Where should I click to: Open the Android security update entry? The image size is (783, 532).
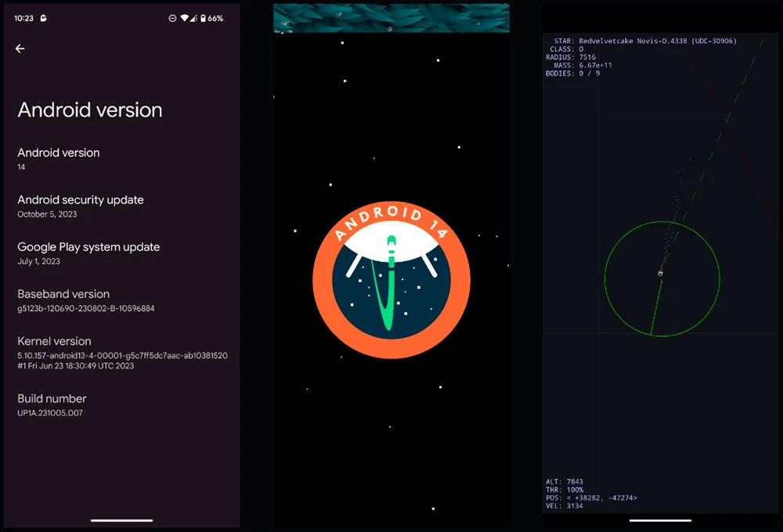point(121,206)
